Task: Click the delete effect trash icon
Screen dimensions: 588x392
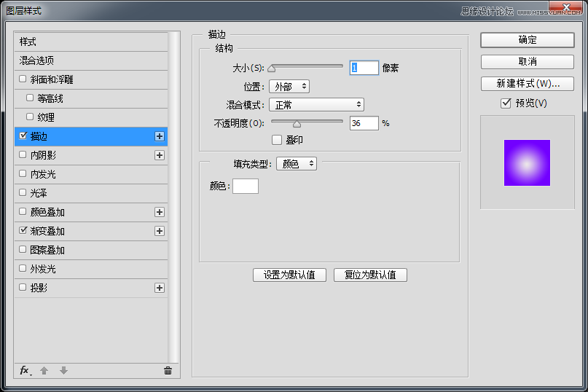Action: (x=168, y=371)
